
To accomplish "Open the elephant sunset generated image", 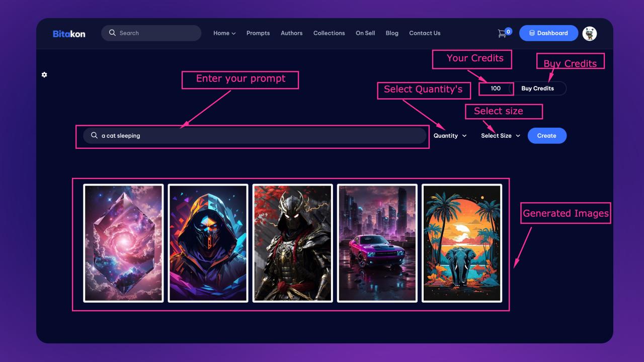I will [461, 243].
